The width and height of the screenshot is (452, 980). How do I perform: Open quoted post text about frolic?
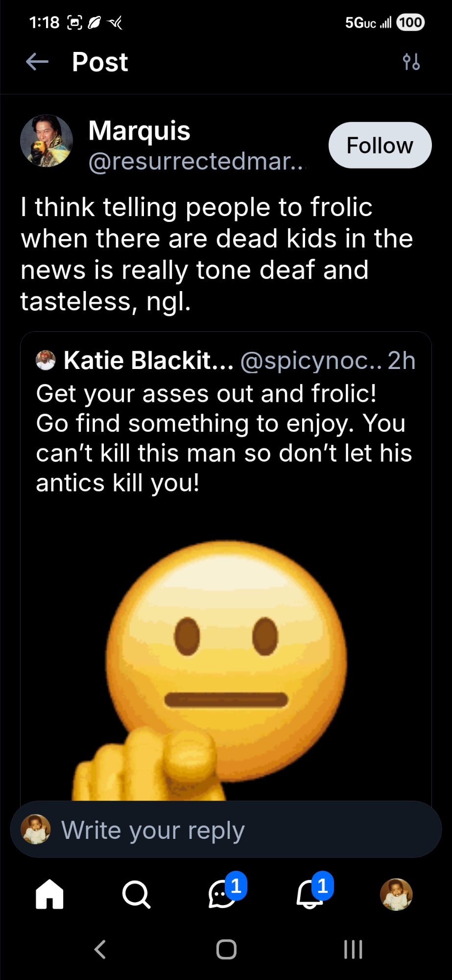pyautogui.click(x=224, y=438)
